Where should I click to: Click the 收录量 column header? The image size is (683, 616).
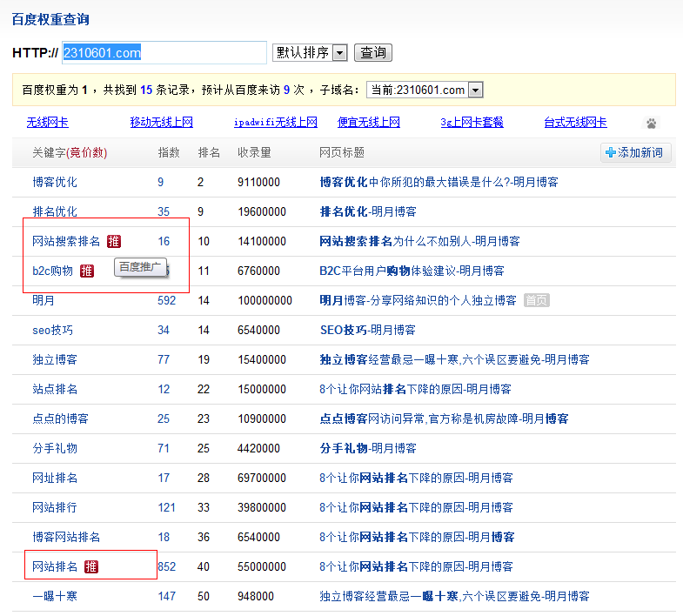click(x=254, y=152)
